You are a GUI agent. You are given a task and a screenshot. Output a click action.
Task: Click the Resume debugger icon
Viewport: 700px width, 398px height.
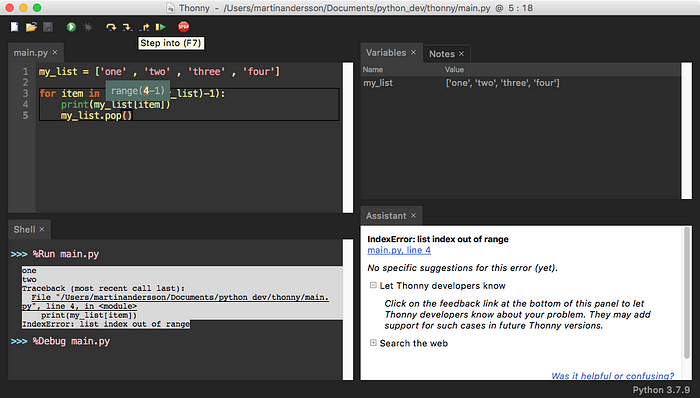click(161, 27)
